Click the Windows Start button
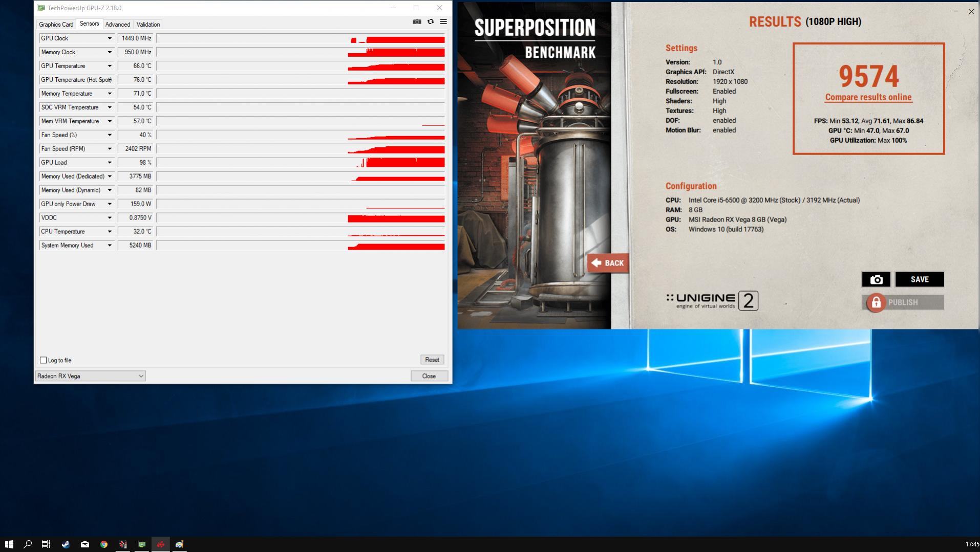This screenshot has width=980, height=552. pyautogui.click(x=9, y=544)
